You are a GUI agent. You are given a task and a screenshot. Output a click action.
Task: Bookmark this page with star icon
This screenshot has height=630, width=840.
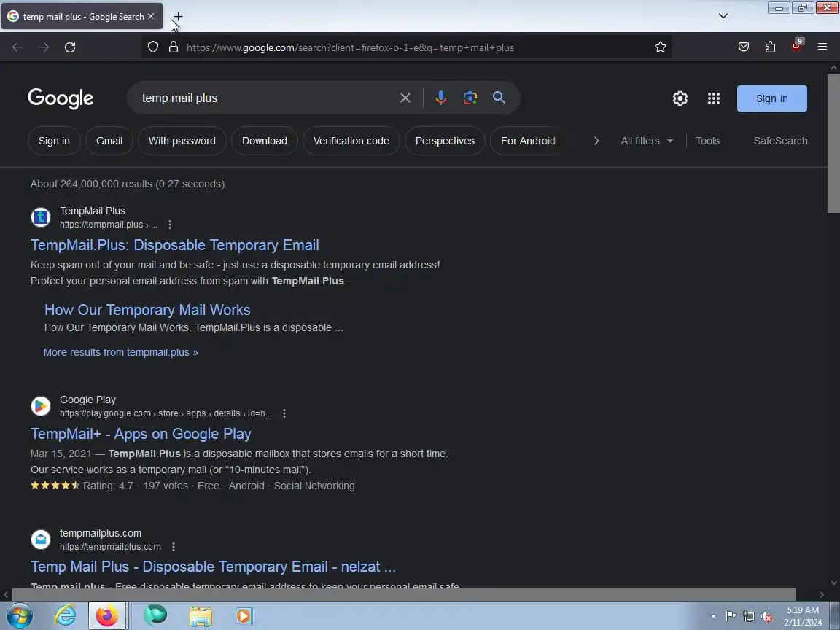coord(660,47)
